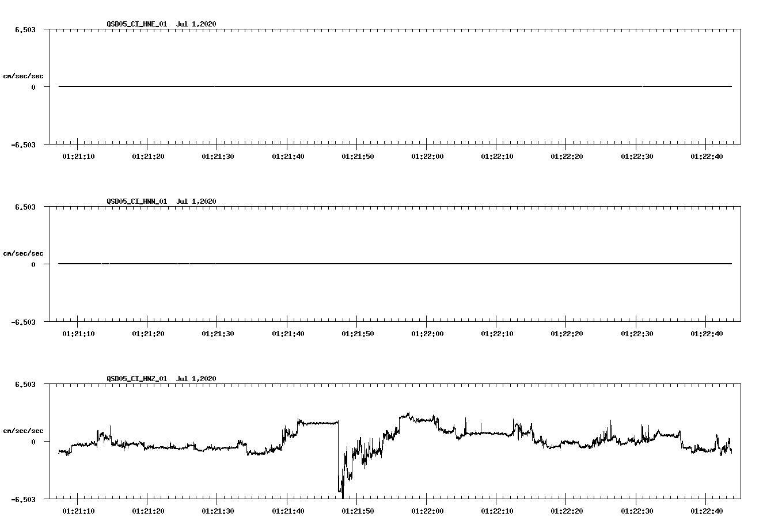Image resolution: width=782 pixels, height=532 pixels.
Task: Click the QSD05_CI_HNE_01 plot title
Action: (162, 24)
